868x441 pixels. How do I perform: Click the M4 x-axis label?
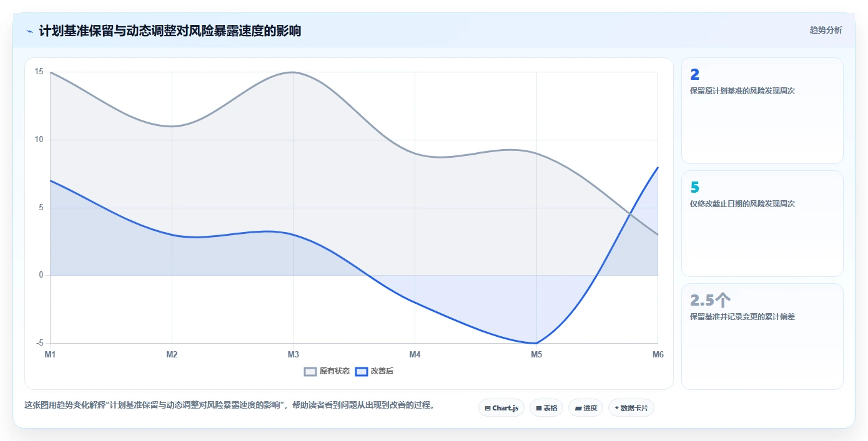click(415, 354)
